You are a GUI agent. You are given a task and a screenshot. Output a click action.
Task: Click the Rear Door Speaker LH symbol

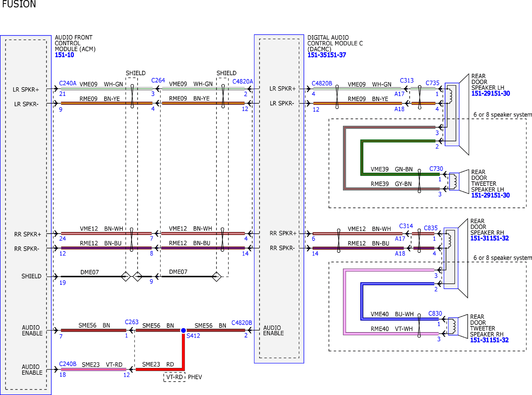click(x=457, y=114)
